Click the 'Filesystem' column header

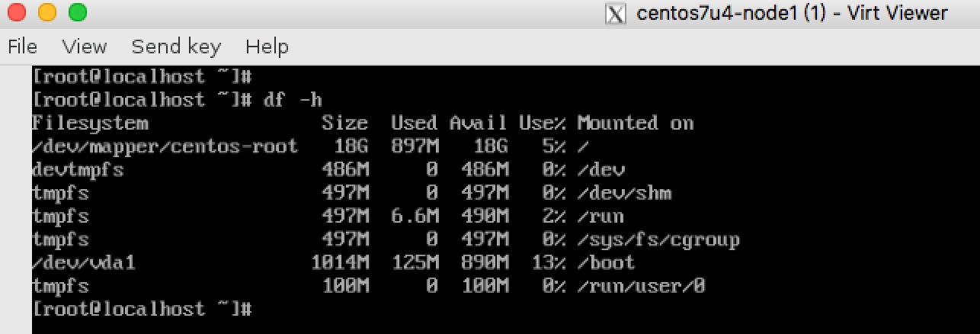(x=90, y=124)
